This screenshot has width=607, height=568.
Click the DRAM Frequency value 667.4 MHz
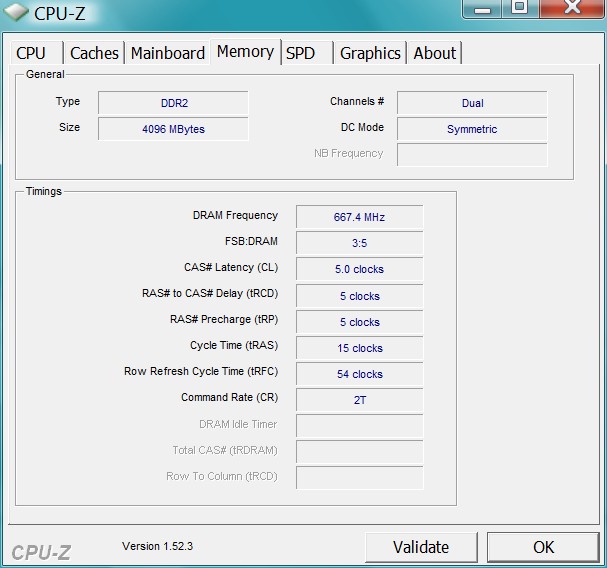pyautogui.click(x=360, y=217)
